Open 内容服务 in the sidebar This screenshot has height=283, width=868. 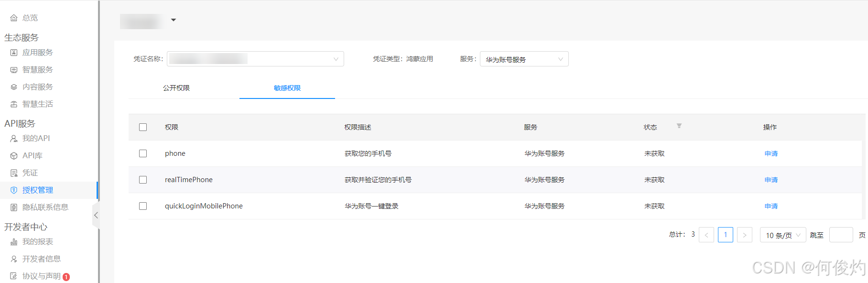pyautogui.click(x=38, y=87)
